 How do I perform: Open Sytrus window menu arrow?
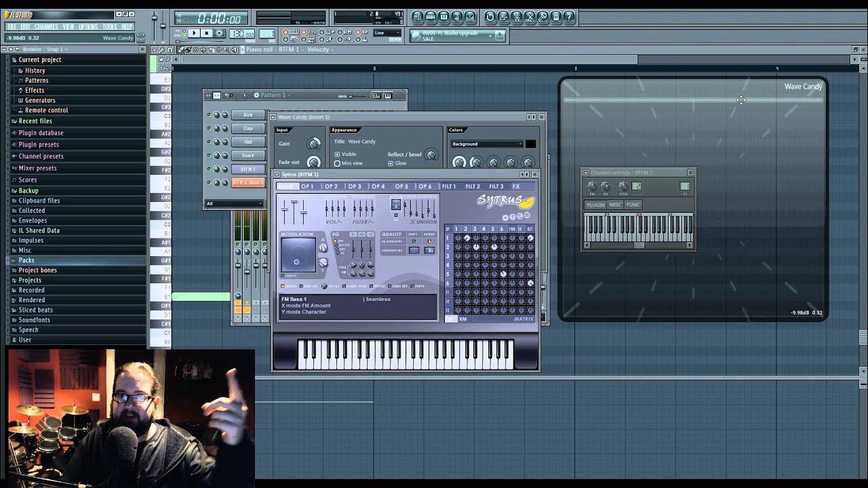click(277, 174)
